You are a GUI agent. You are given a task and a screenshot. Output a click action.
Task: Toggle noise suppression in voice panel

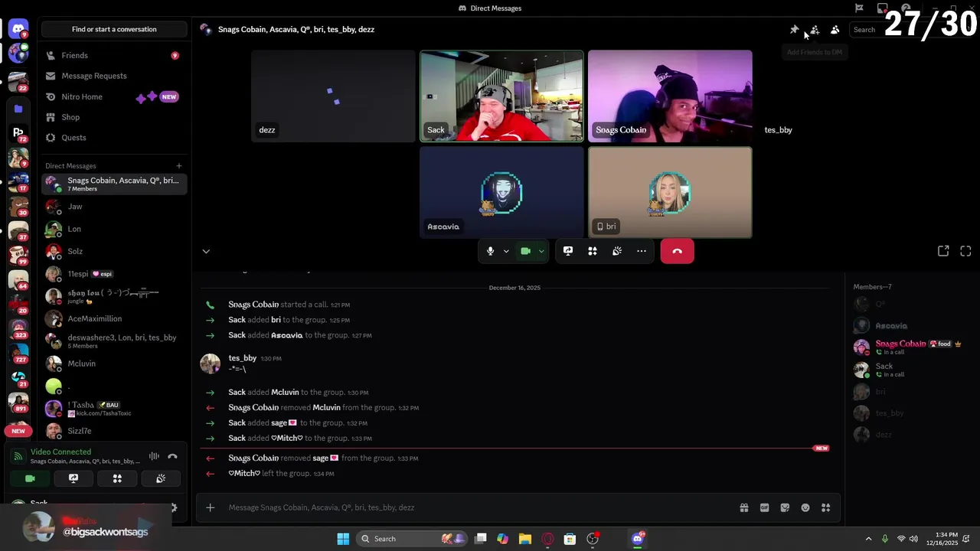[154, 456]
